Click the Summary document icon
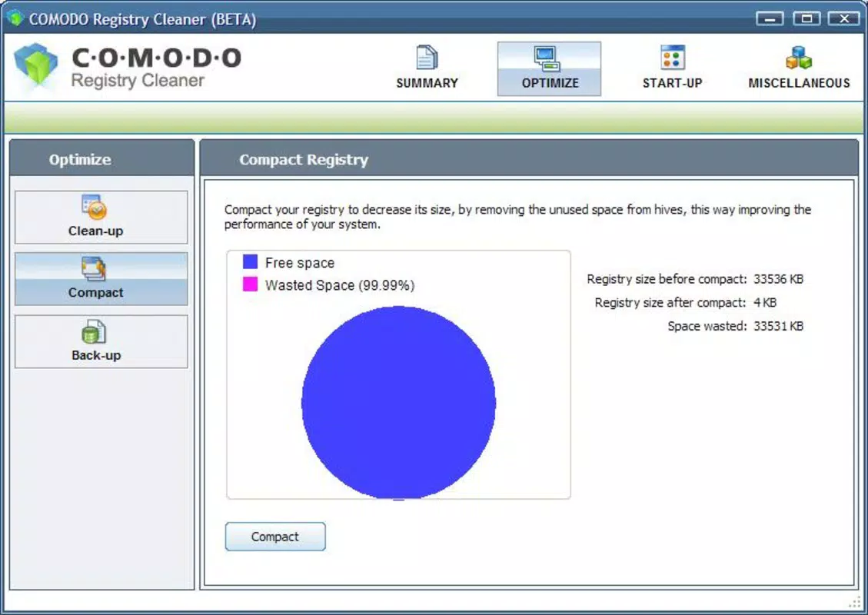The width and height of the screenshot is (868, 615). (x=427, y=57)
